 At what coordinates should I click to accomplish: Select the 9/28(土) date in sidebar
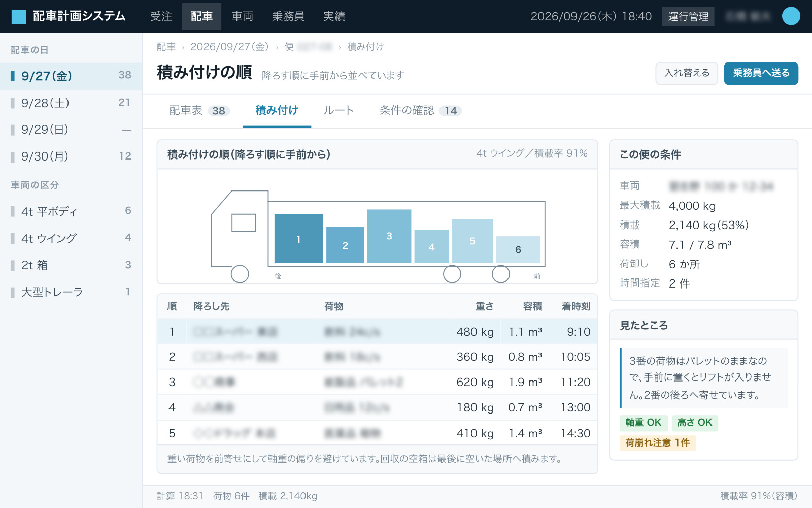(x=71, y=103)
